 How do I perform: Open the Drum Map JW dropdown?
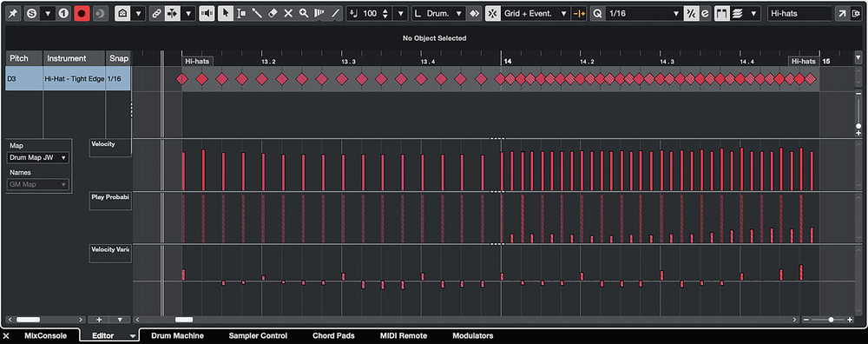pyautogui.click(x=38, y=158)
